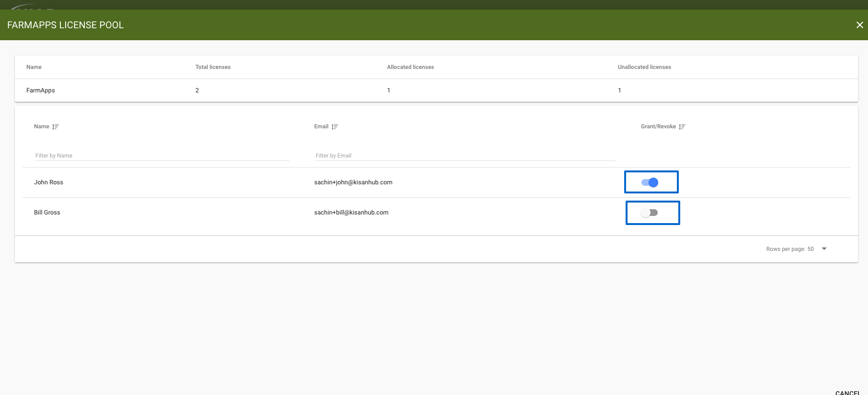Select the Rows per page value 50

811,249
